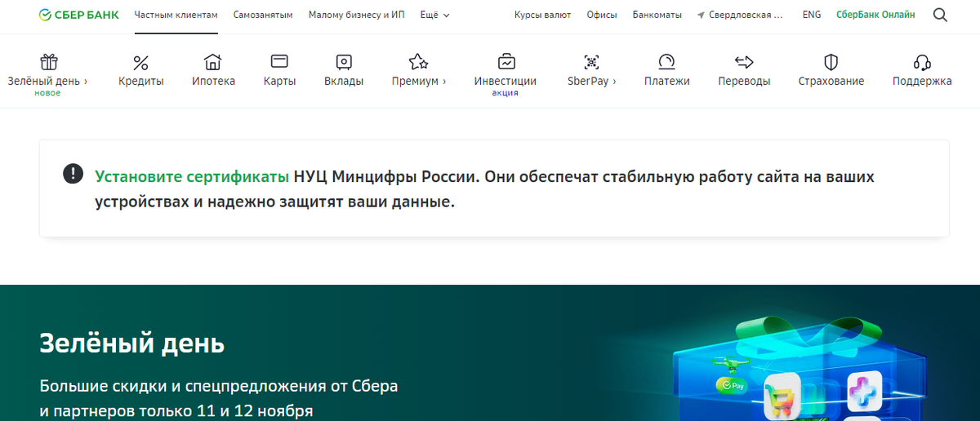Click the Sber Bank logo
The width and height of the screenshot is (980, 421).
pos(78,15)
